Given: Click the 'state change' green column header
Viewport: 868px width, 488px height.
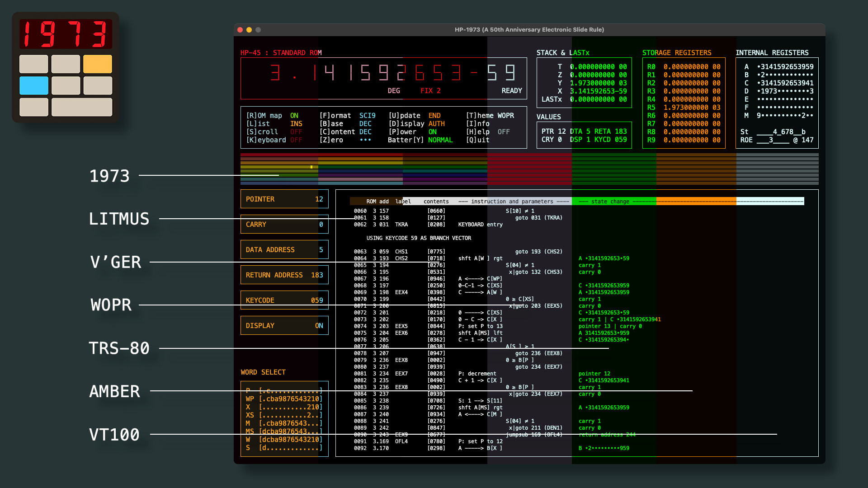Looking at the screenshot, I should 614,202.
